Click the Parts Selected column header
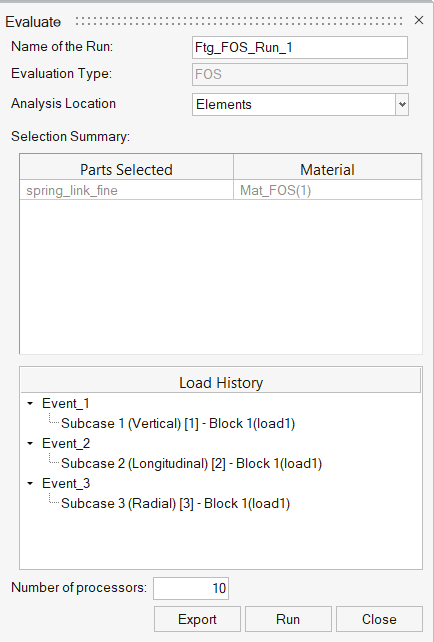The height and width of the screenshot is (642, 434). point(127,170)
